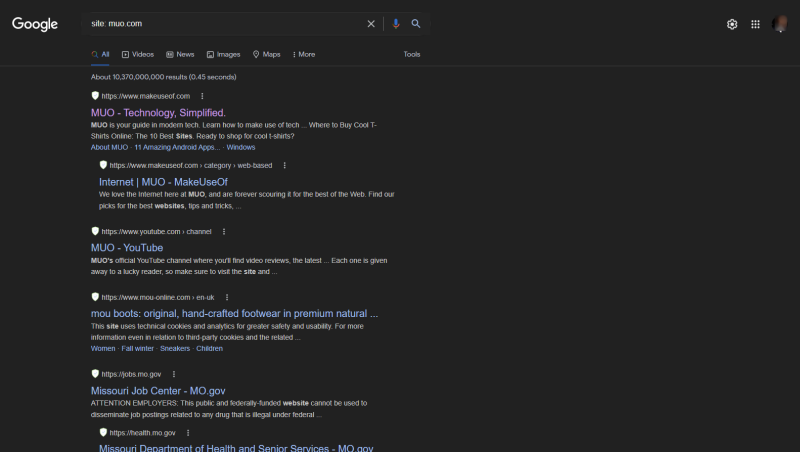Switch to the Videos tab
This screenshot has height=452, width=800.
pos(138,54)
